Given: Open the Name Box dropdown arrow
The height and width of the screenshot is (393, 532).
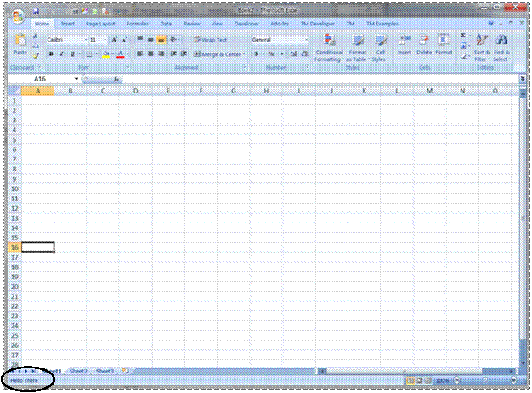Looking at the screenshot, I should [x=76, y=79].
